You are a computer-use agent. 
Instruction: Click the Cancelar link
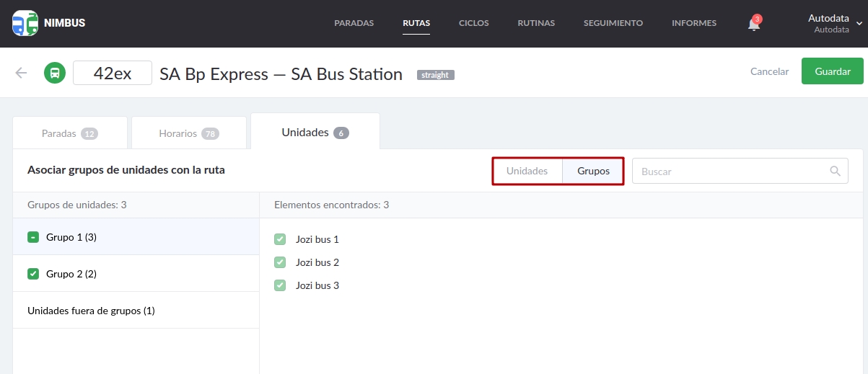(769, 71)
